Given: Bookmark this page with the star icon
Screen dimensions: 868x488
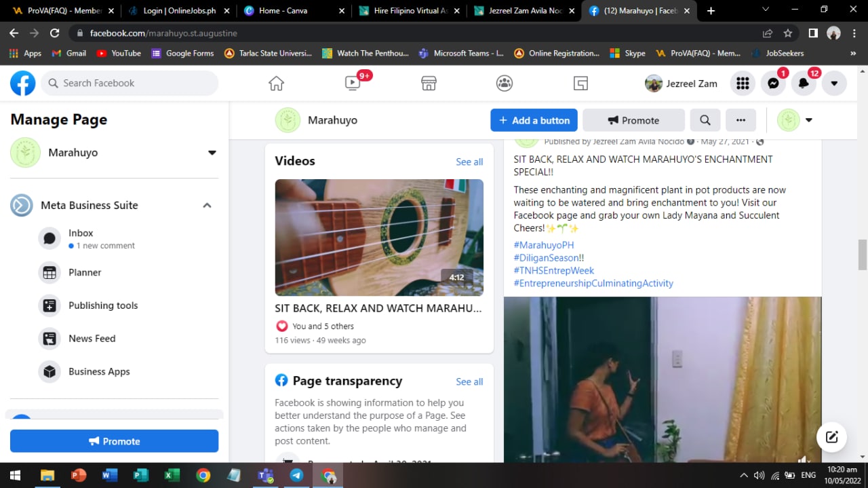Looking at the screenshot, I should coord(788,33).
